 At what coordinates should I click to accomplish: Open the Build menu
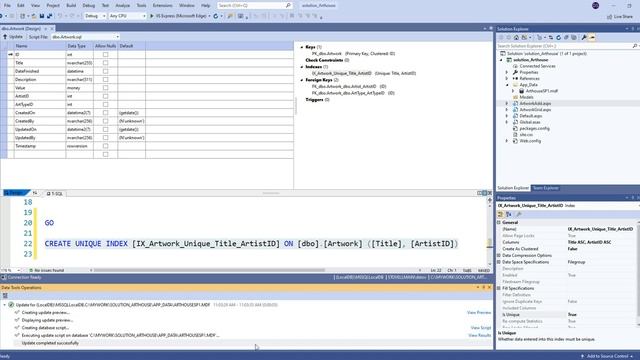(x=71, y=6)
